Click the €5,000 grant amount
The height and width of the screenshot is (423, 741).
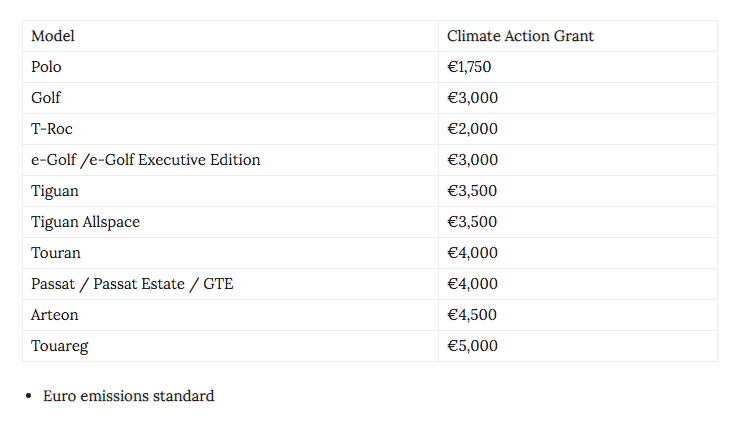click(x=472, y=346)
